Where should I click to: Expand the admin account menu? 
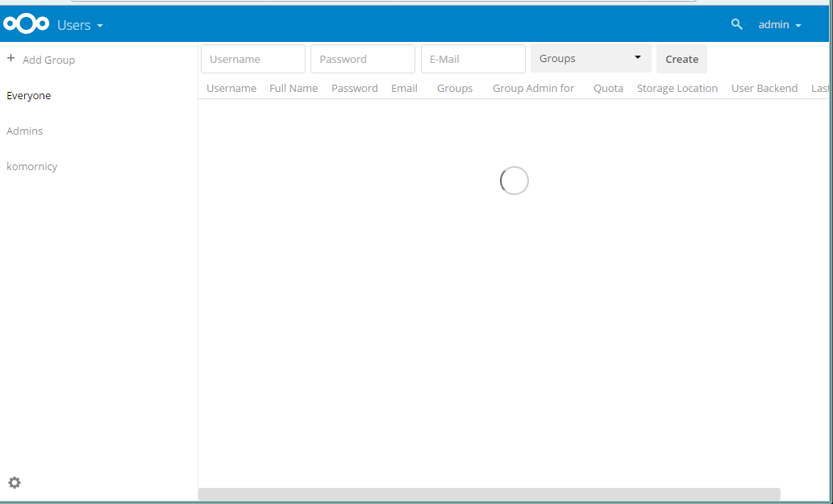[x=779, y=24]
